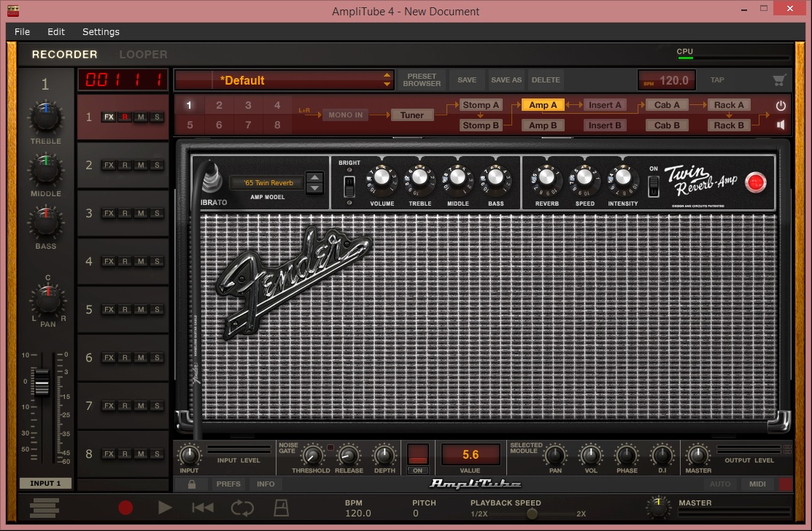Mute track 2 with M button
Screen dimensions: 812x531
[141, 165]
